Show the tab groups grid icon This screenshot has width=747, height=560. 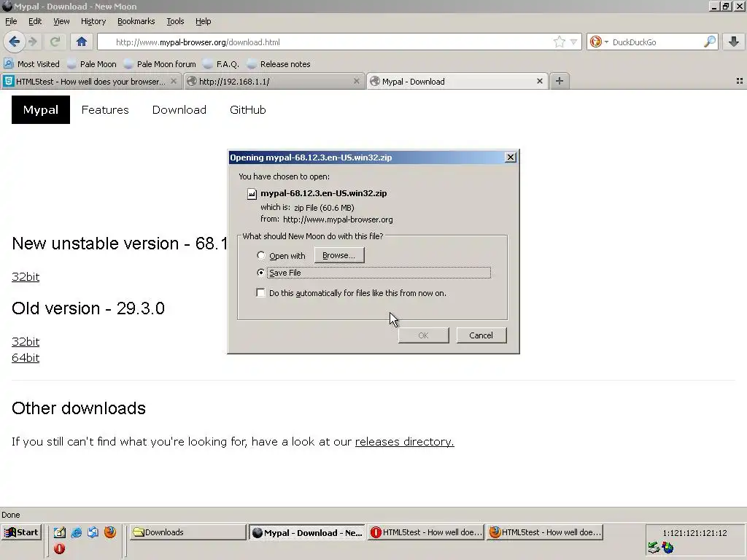[740, 82]
